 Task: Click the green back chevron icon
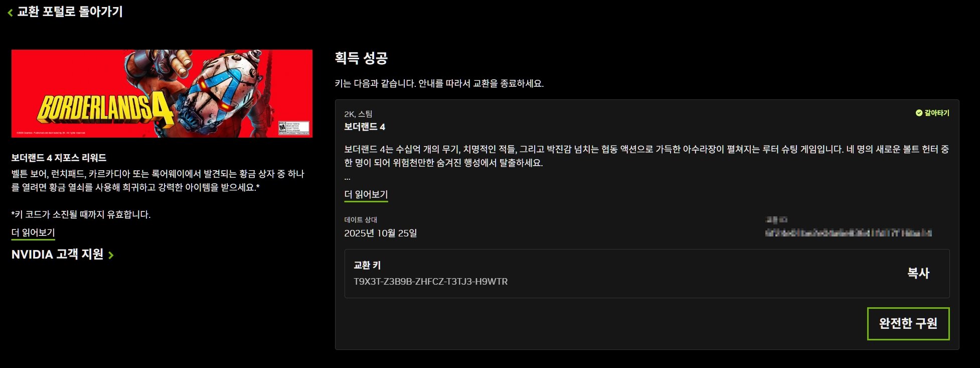pyautogui.click(x=10, y=13)
